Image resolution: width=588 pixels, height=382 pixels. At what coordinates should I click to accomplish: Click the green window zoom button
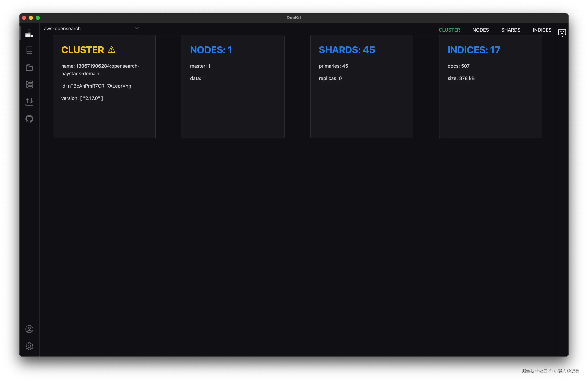click(x=38, y=18)
